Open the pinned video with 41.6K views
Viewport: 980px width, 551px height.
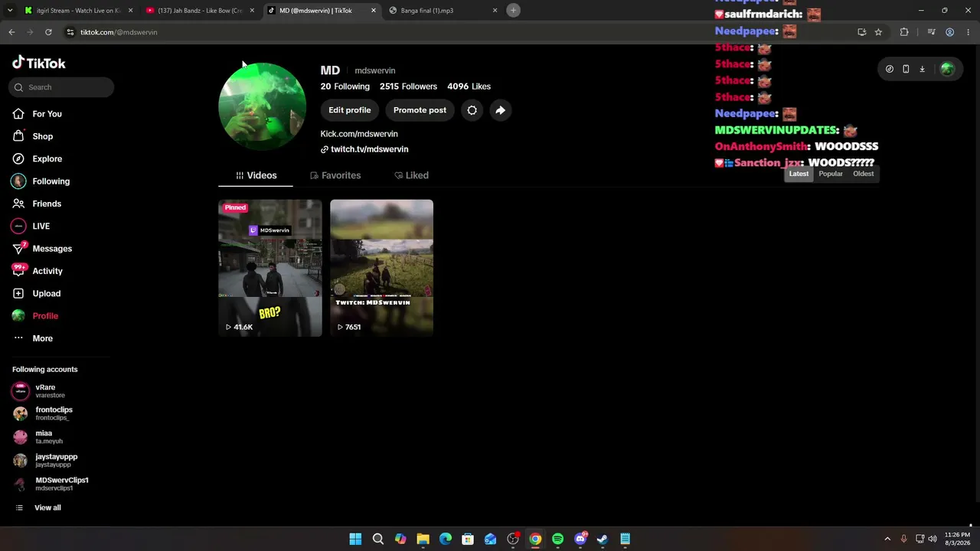coord(270,268)
